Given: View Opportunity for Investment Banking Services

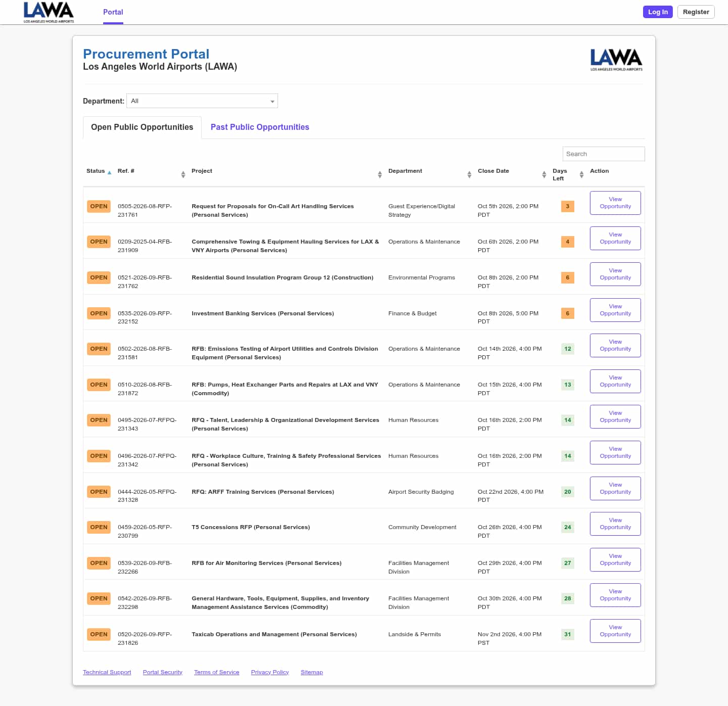Looking at the screenshot, I should coord(615,310).
